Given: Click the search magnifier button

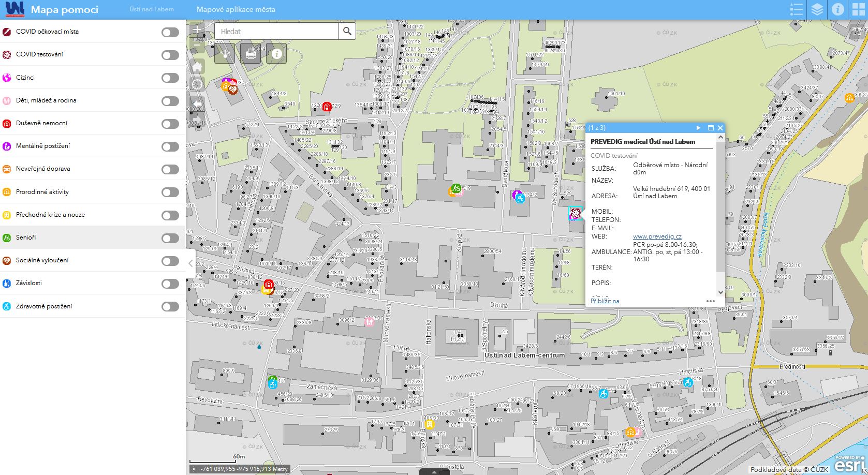Looking at the screenshot, I should click(x=347, y=32).
